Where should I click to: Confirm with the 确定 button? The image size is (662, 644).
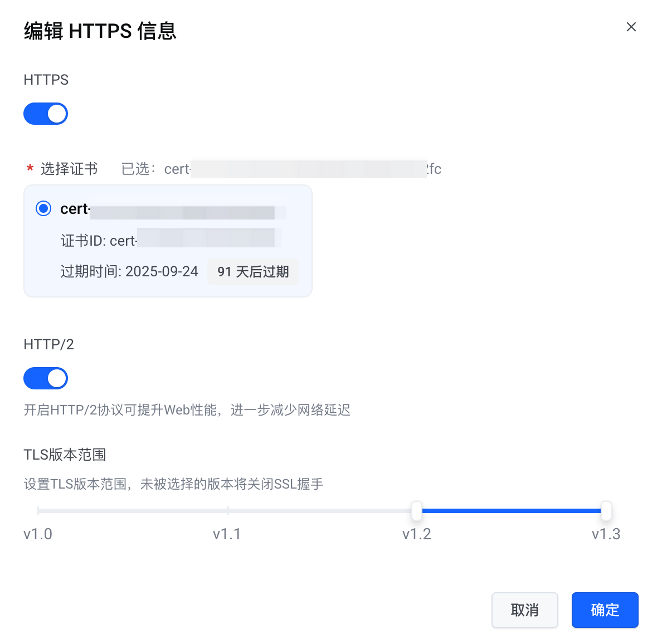pyautogui.click(x=605, y=610)
